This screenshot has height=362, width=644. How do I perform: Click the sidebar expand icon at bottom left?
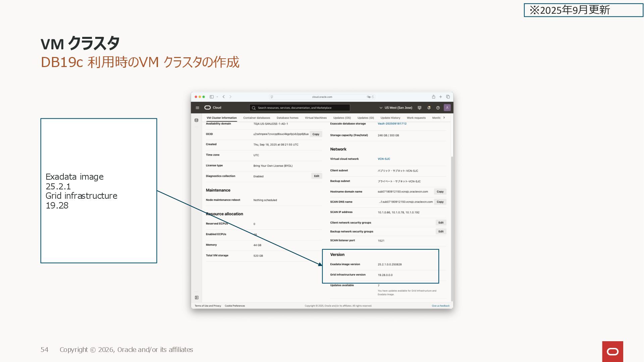(x=197, y=298)
